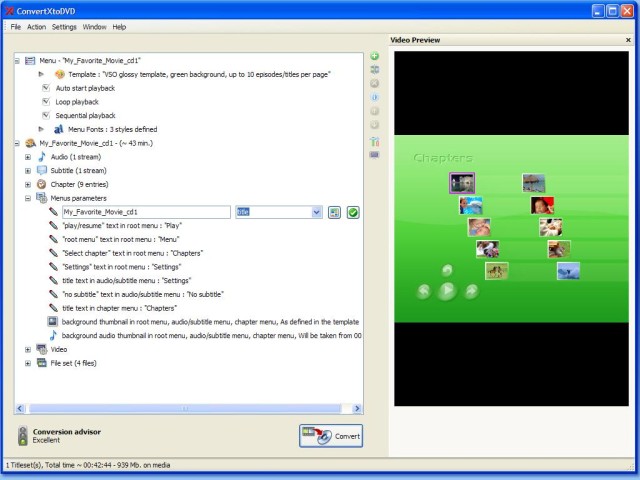The image size is (640, 480).
Task: Click the monitor preview icon in side toolbar
Action: (x=374, y=155)
